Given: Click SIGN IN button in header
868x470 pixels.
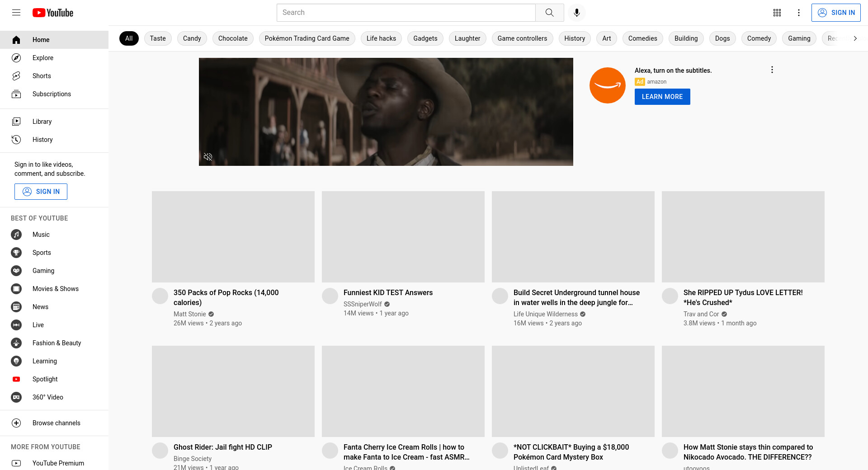Looking at the screenshot, I should pos(836,13).
